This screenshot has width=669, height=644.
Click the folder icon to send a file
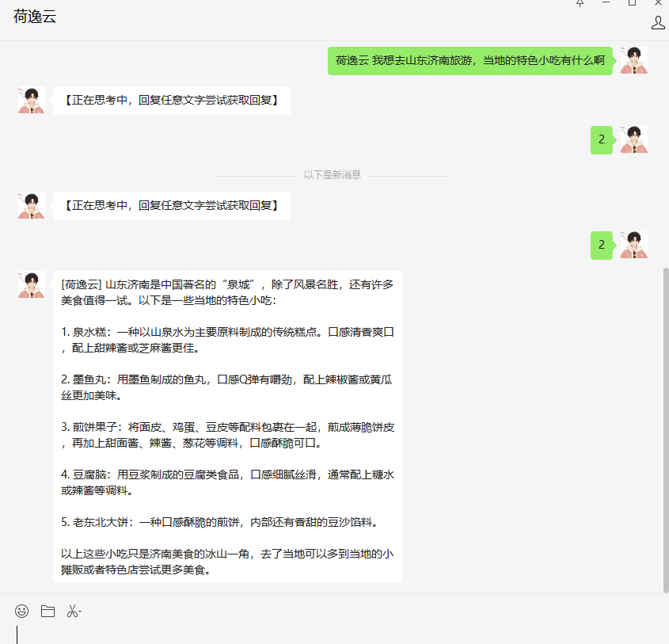(x=48, y=611)
